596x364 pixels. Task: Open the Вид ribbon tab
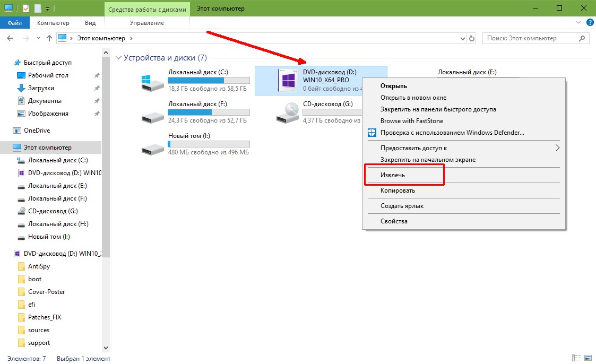pos(90,23)
